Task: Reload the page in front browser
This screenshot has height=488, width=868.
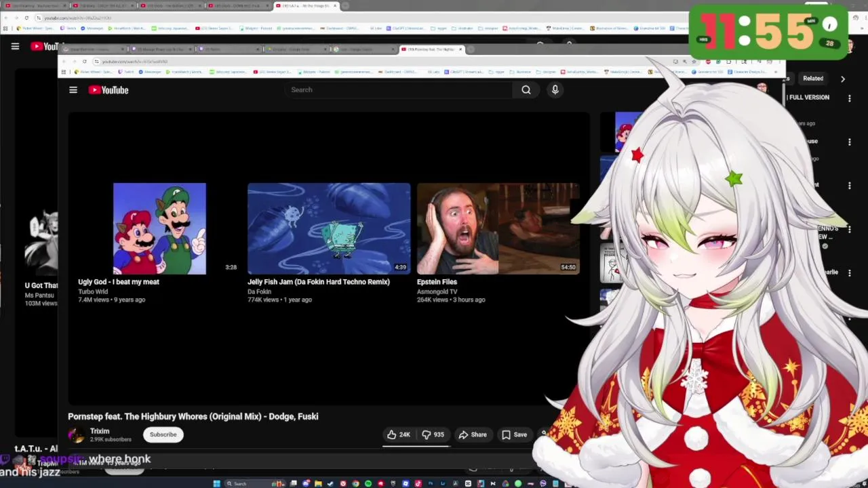Action: [x=84, y=61]
